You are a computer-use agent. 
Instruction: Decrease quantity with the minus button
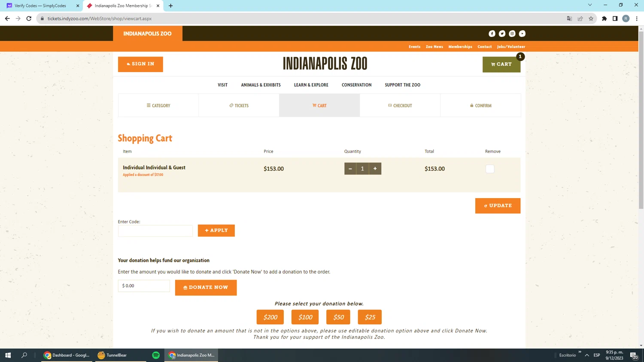click(x=350, y=169)
